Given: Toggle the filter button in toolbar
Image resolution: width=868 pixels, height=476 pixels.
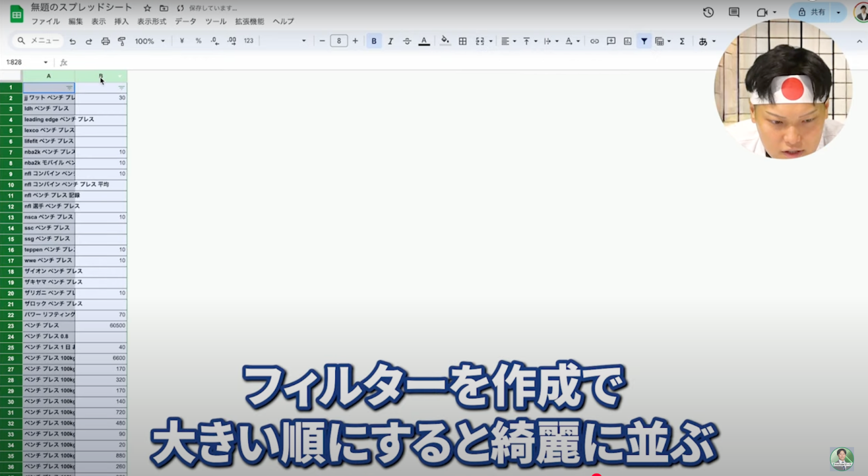Looking at the screenshot, I should coord(644,41).
